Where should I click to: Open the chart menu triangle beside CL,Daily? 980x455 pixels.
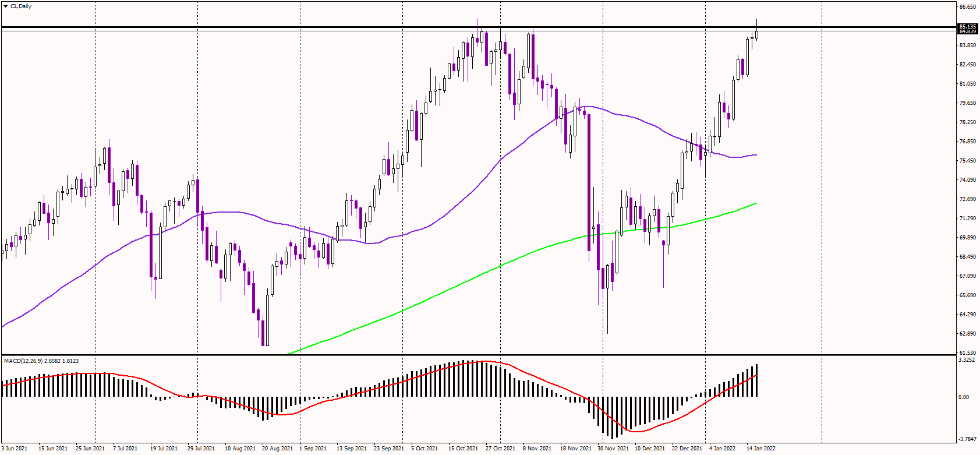pos(6,6)
